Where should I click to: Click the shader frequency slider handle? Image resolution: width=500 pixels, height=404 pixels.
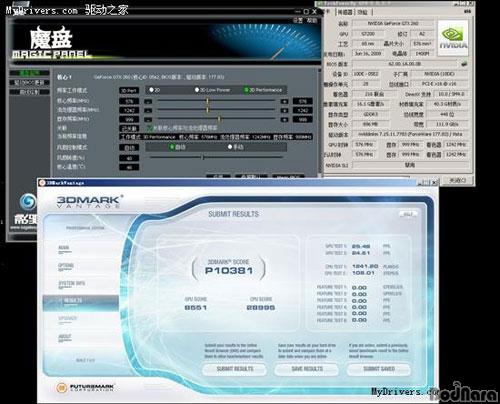tap(207, 110)
